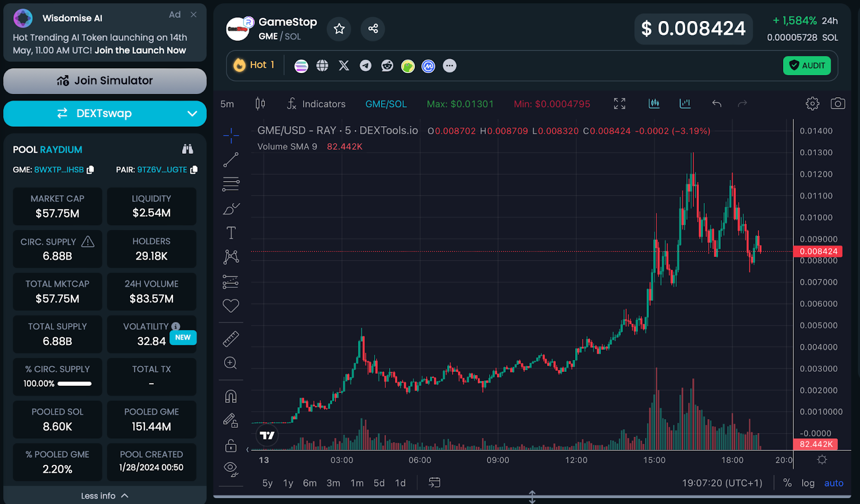The width and height of the screenshot is (860, 504).
Task: Close the Wisdomise AI ad
Action: [193, 15]
